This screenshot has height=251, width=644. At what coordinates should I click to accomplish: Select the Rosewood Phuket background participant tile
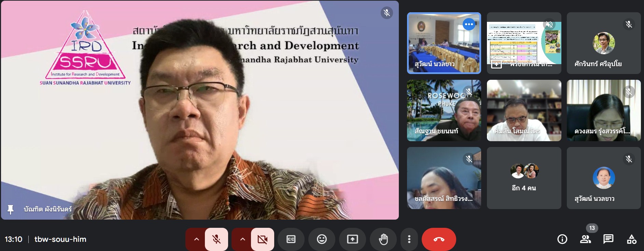pos(444,110)
